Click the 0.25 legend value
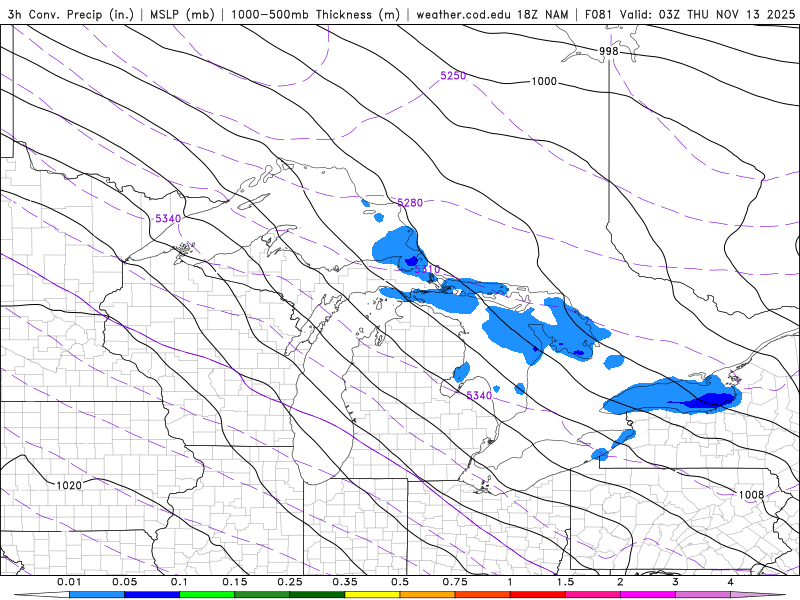Viewport: 800px width, 600px height. tap(290, 582)
